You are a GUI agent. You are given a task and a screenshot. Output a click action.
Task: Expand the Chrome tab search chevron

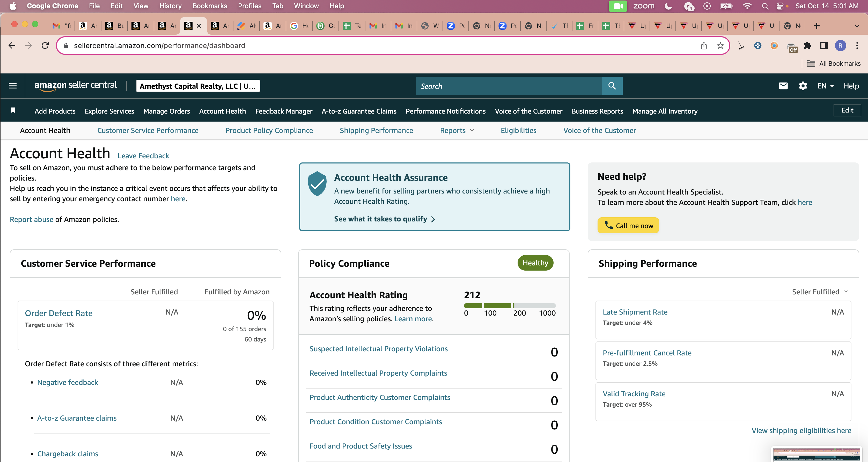click(x=857, y=26)
